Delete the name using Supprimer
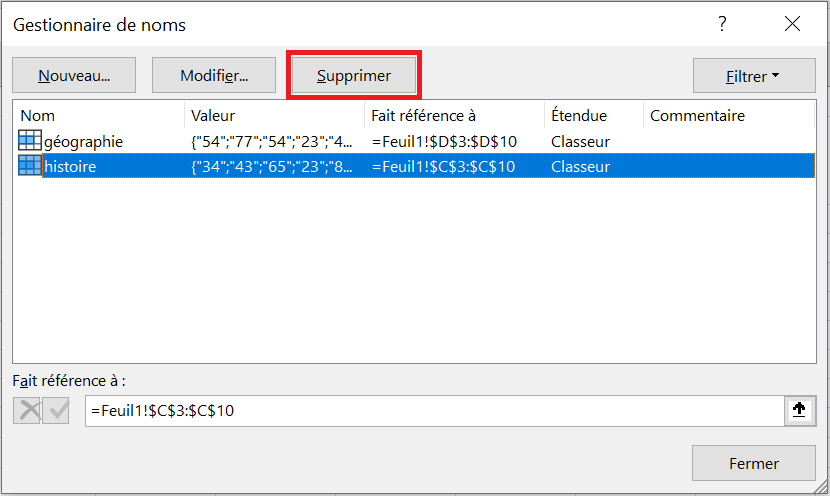 coord(354,75)
